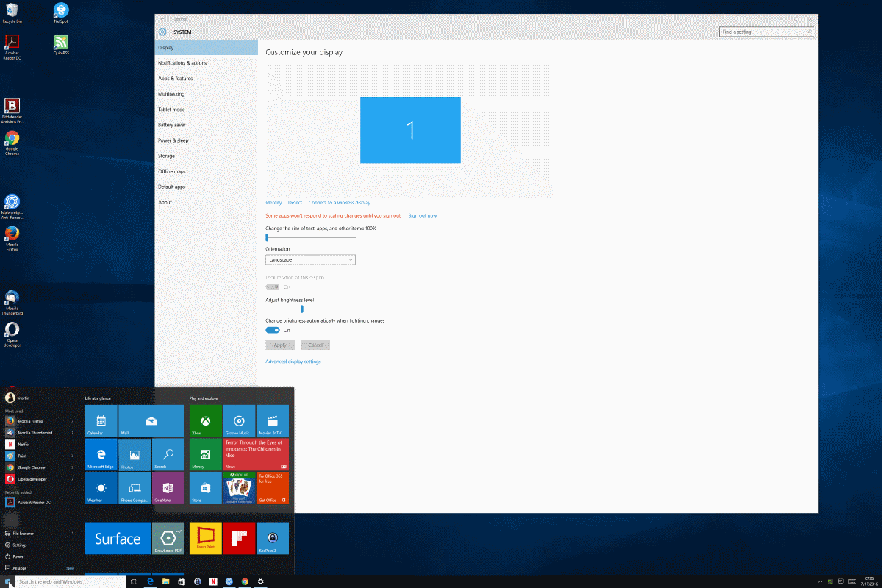Select display 1 monitor rectangle
Viewport: 882px width, 588px height.
410,130
